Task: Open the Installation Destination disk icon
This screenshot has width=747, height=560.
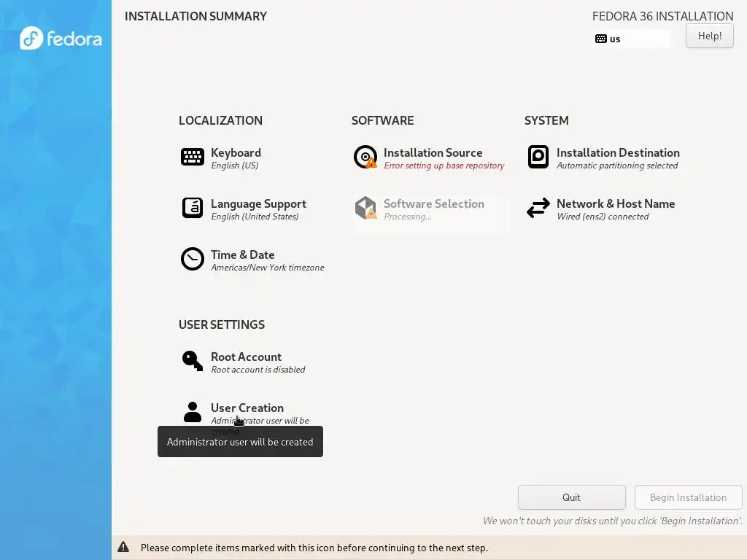Action: tap(538, 157)
